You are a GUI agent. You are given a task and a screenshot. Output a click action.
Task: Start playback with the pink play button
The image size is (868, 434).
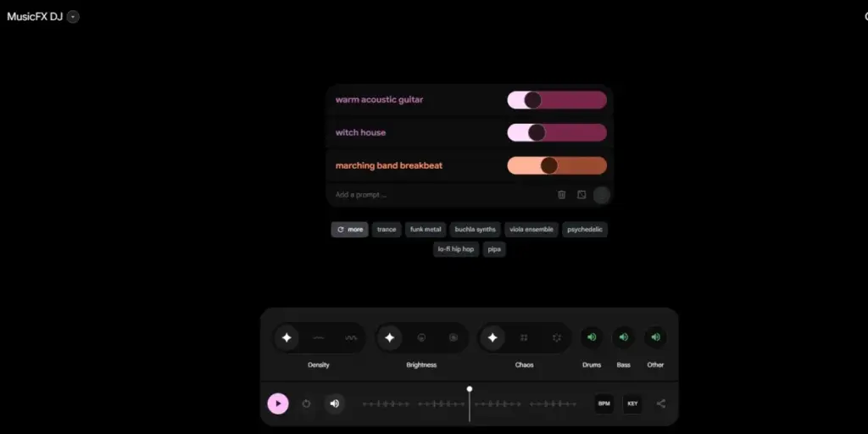[x=278, y=403]
